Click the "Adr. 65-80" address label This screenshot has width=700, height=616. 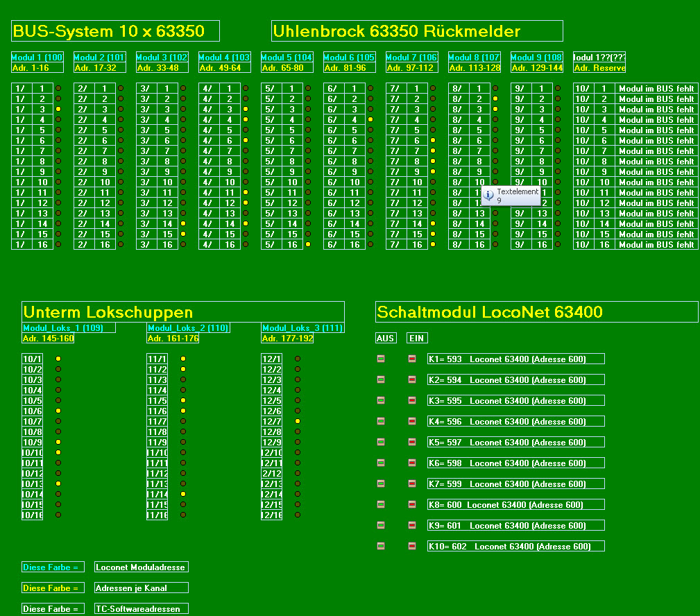(287, 67)
